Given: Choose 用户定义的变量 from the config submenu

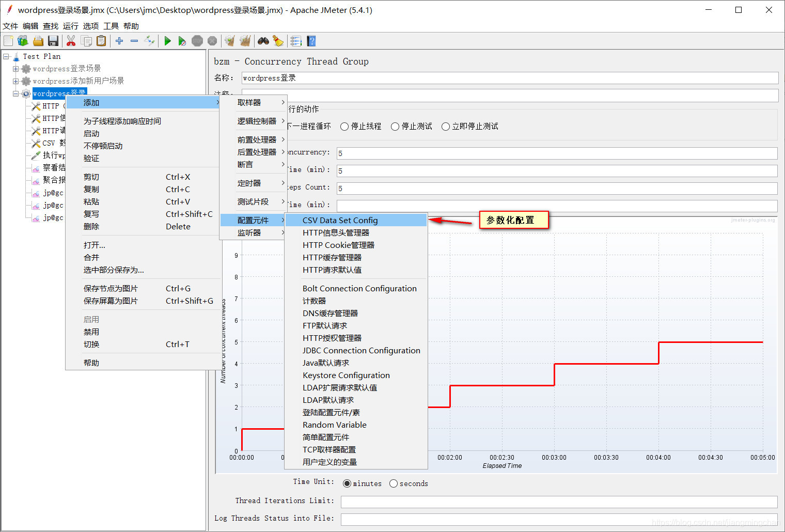Looking at the screenshot, I should click(x=356, y=462).
